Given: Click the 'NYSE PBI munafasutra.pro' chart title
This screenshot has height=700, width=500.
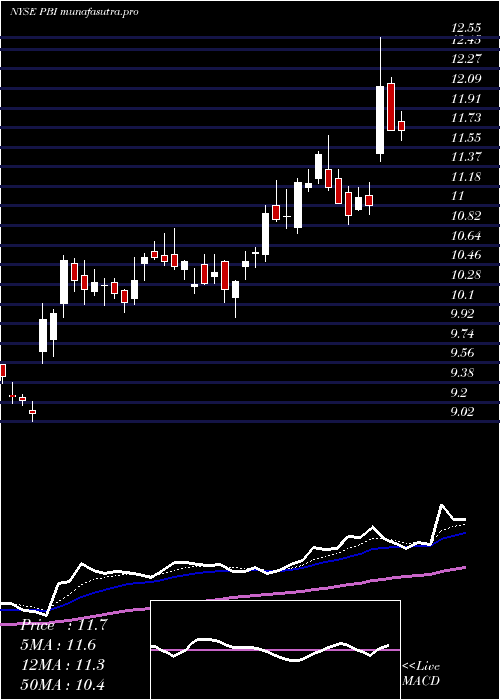Looking at the screenshot, I should (74, 12).
